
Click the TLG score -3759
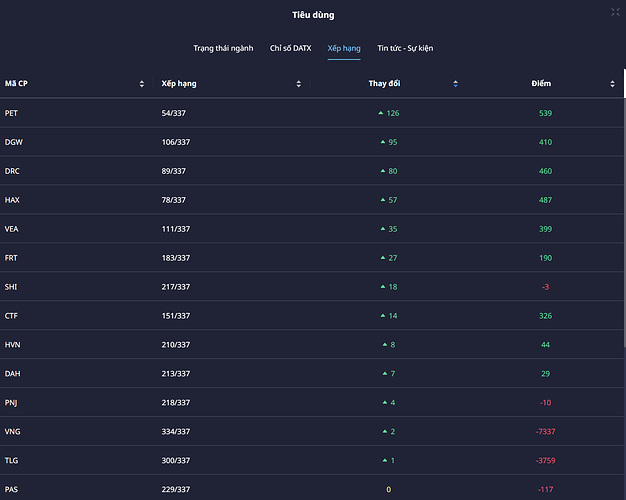pyautogui.click(x=545, y=460)
